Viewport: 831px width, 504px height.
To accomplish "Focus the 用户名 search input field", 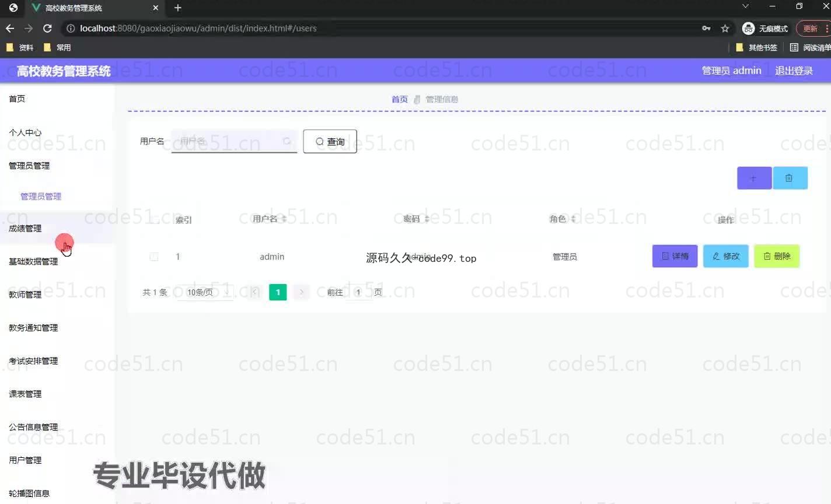I will click(234, 141).
